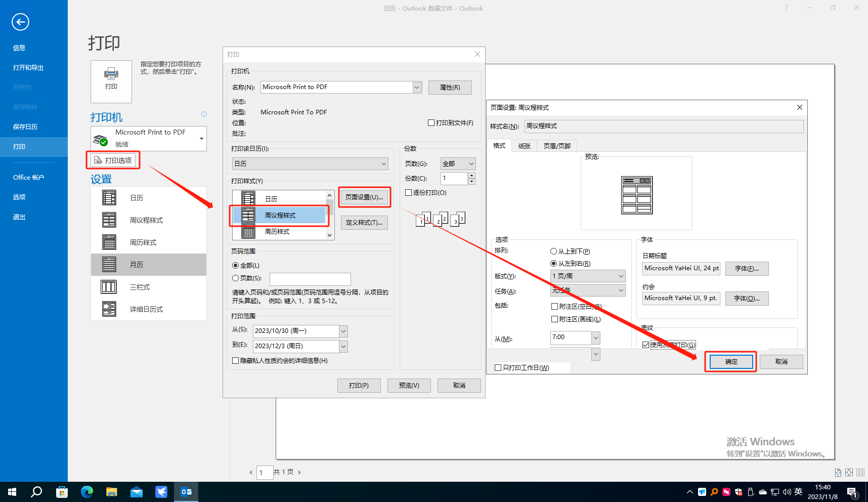
Task: Click 确定 in the page setup dialog
Action: point(731,362)
